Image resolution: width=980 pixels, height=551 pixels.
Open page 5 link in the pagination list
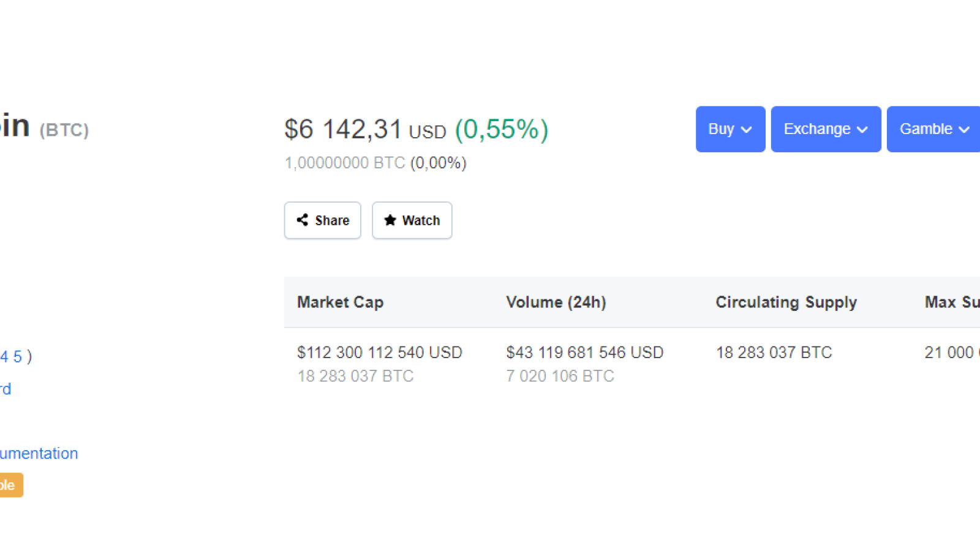(x=17, y=357)
